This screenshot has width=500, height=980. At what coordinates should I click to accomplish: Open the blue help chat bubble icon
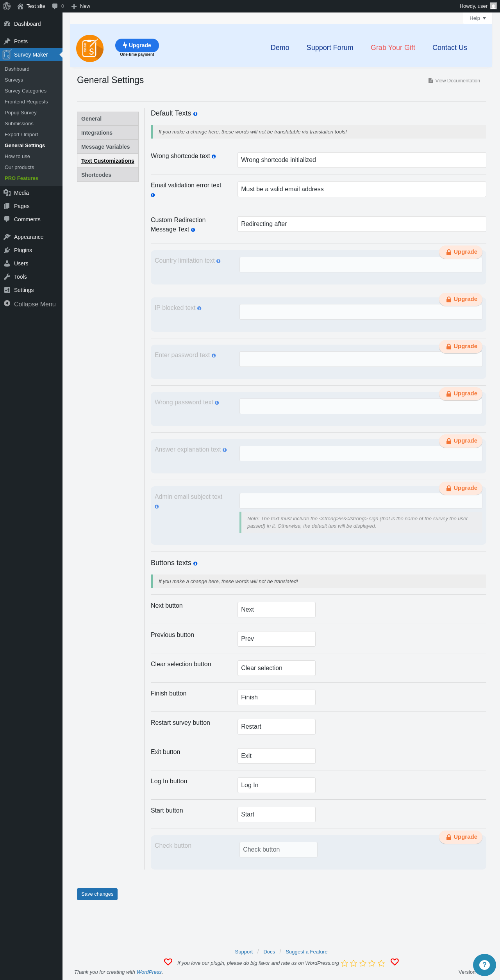tap(484, 965)
